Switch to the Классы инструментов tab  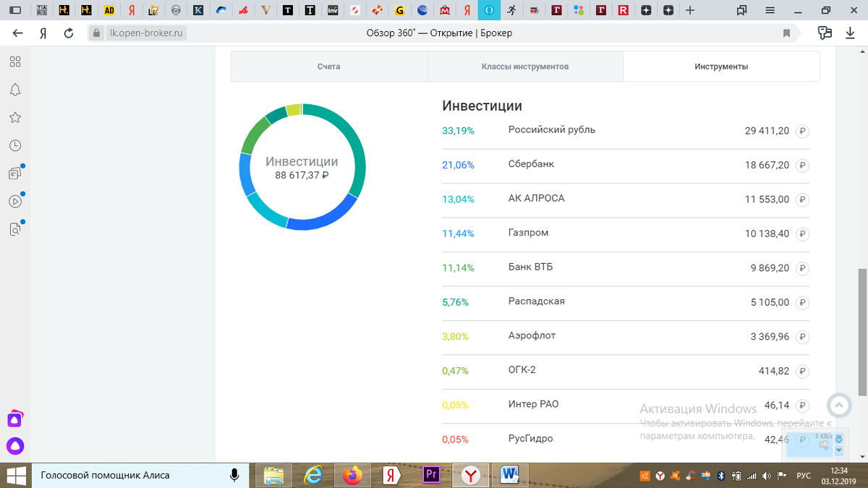pos(525,67)
